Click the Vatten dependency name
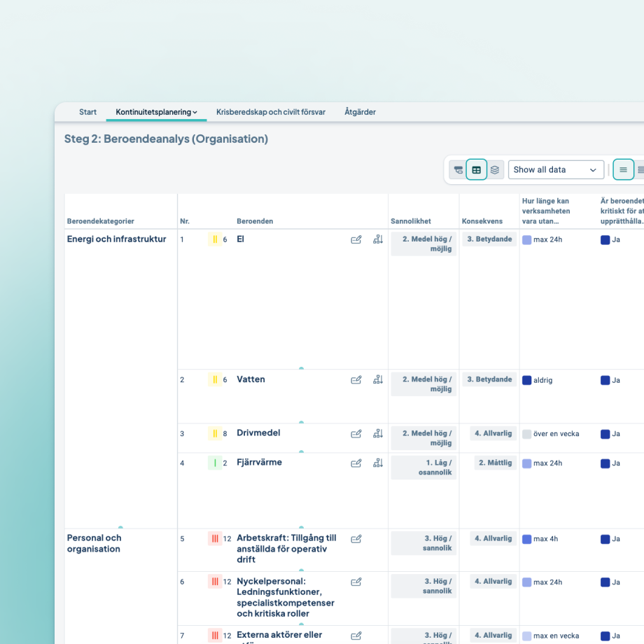The height and width of the screenshot is (644, 644). click(251, 379)
